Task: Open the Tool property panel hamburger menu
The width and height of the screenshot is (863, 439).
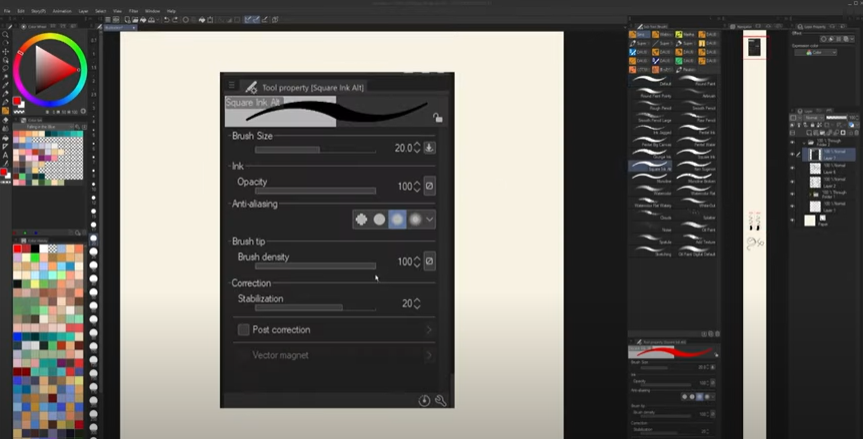Action: pyautogui.click(x=232, y=86)
